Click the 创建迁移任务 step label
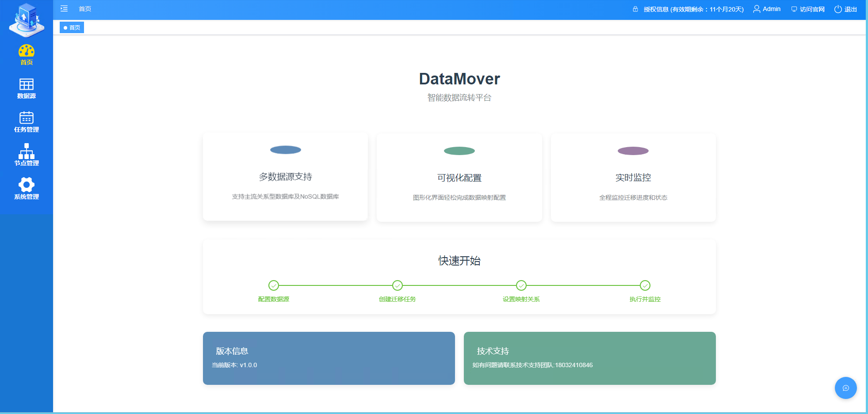Image resolution: width=868 pixels, height=414 pixels. click(x=397, y=299)
